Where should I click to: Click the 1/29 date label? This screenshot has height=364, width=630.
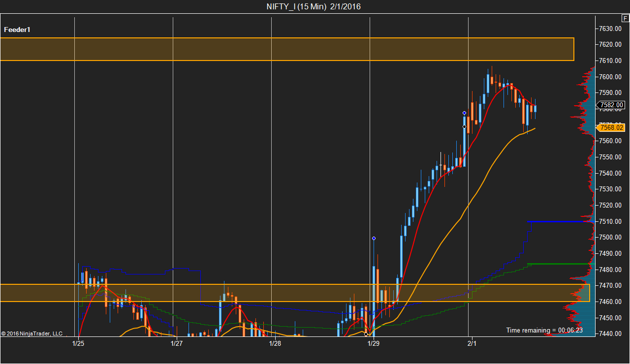point(374,343)
